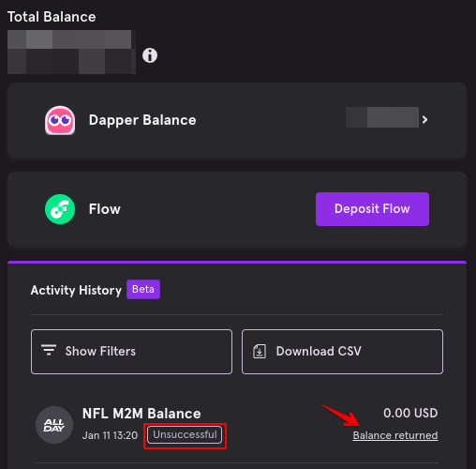Click the Total Balance info icon

click(150, 55)
